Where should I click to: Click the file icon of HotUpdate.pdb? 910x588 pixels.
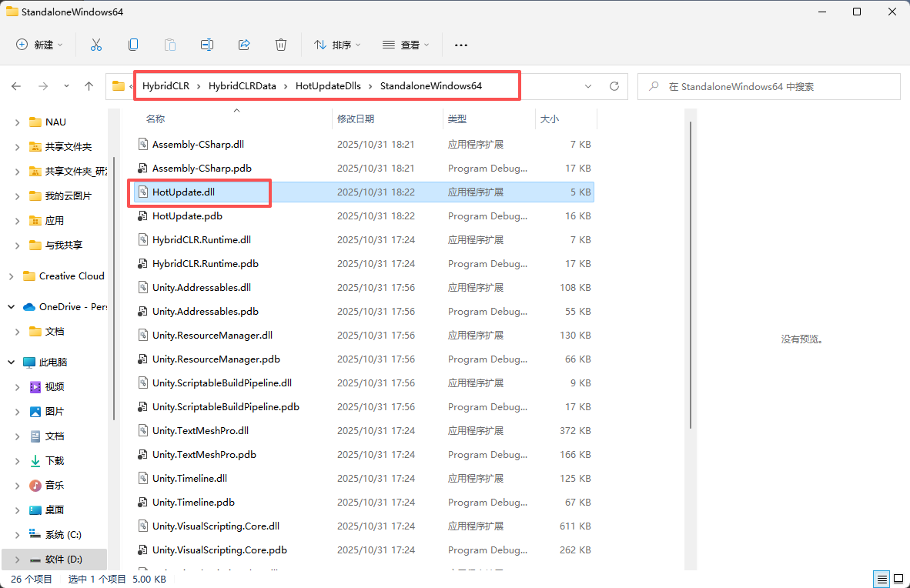point(142,216)
